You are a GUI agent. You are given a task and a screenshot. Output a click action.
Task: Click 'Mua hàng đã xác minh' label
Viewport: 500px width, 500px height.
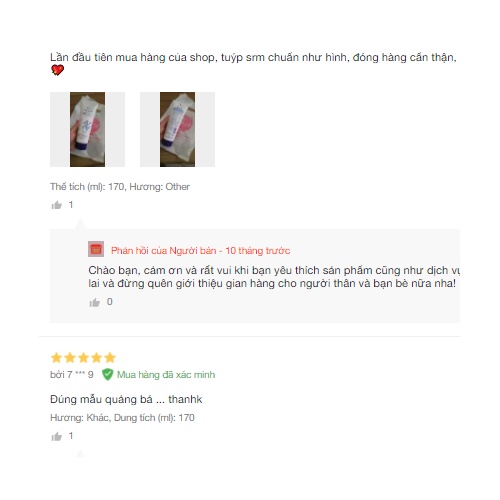pos(166,375)
